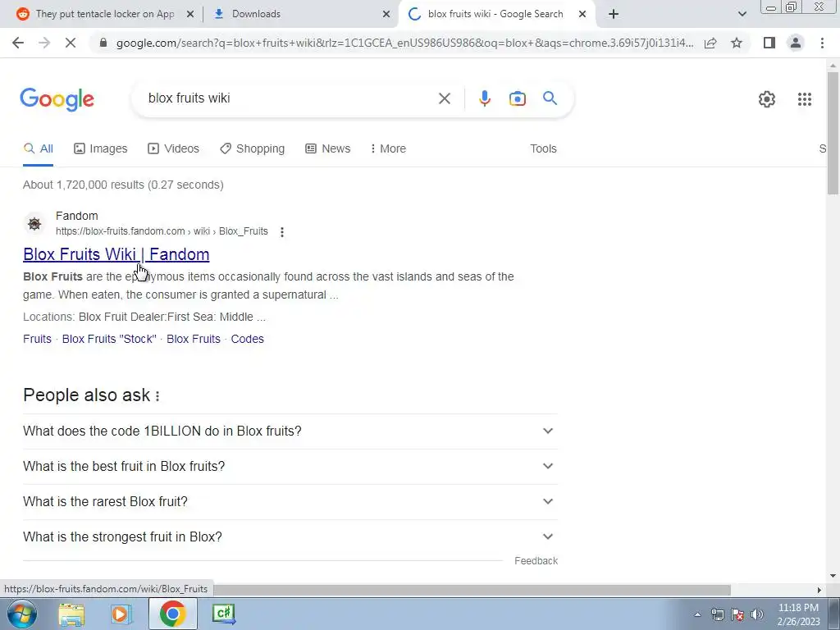Open People also ask options dots
The width and height of the screenshot is (840, 630).
point(157,396)
